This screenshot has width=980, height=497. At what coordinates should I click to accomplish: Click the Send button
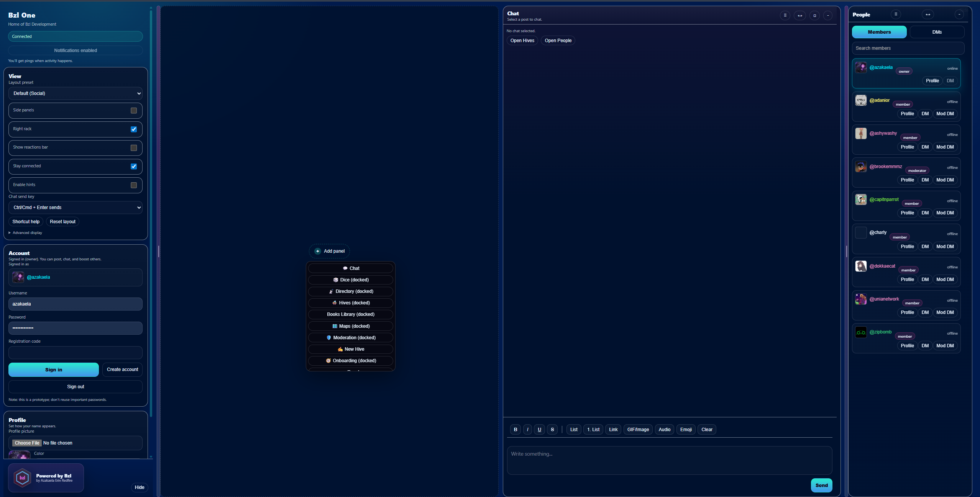pos(821,485)
